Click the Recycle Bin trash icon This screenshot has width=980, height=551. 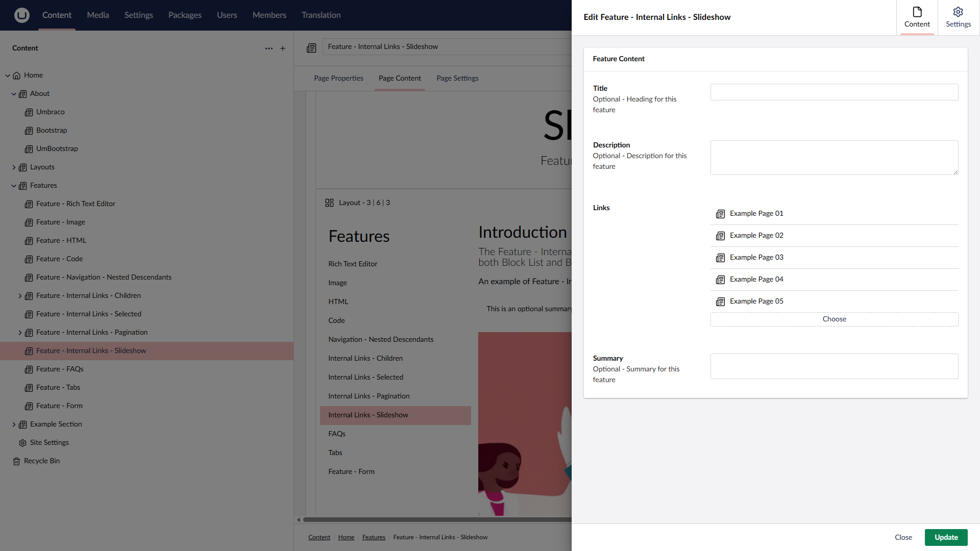[x=16, y=461]
